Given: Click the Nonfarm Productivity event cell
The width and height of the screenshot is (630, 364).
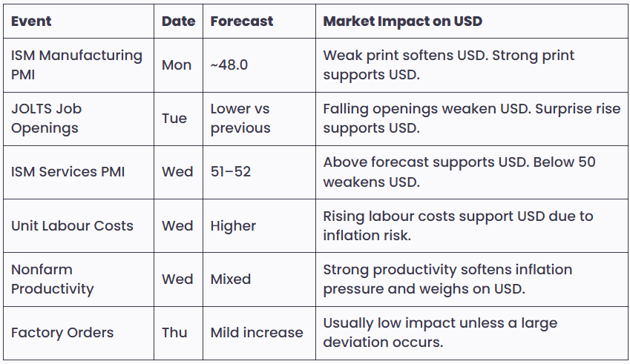Looking at the screenshot, I should click(52, 279).
